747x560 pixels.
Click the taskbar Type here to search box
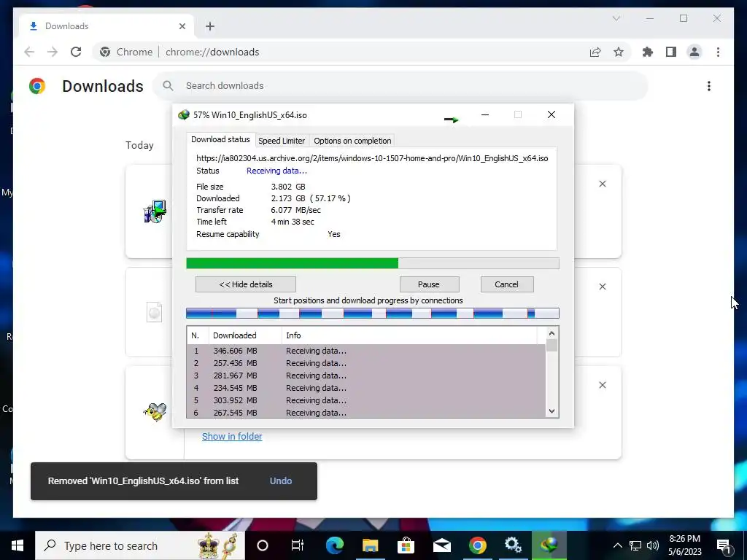click(x=140, y=545)
